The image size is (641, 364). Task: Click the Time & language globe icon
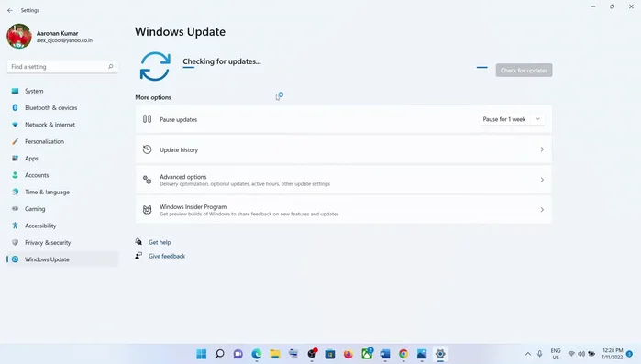coord(15,192)
